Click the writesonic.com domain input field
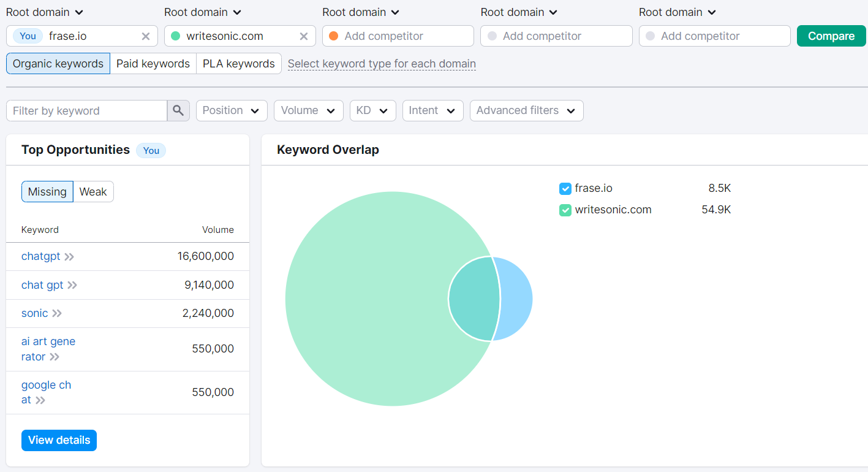868x472 pixels. 240,36
